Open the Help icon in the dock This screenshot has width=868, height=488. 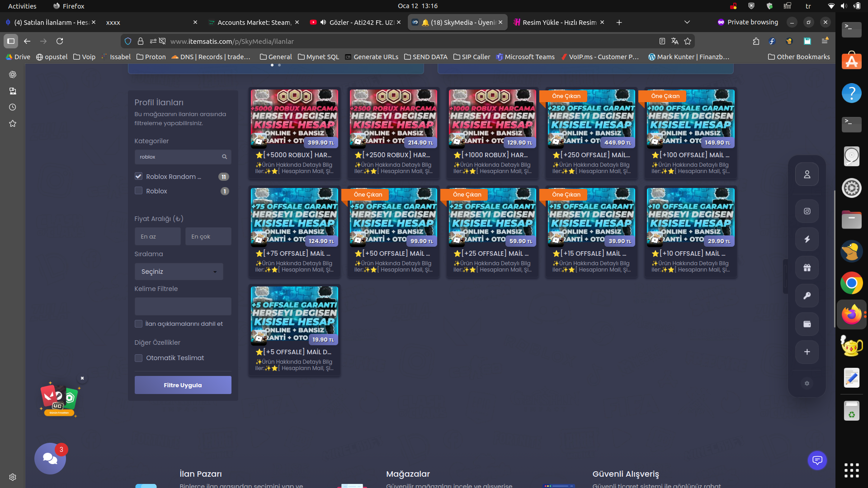pos(852,93)
